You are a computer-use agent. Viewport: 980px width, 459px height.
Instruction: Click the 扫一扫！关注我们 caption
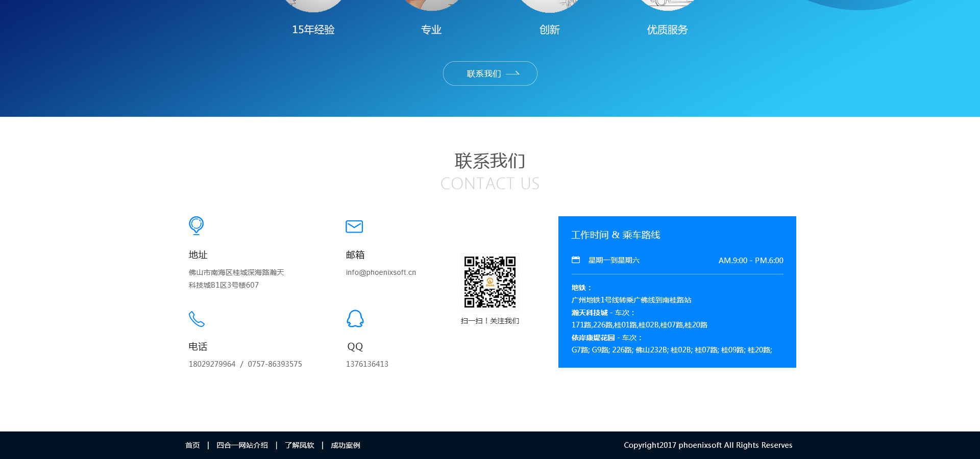(x=489, y=321)
